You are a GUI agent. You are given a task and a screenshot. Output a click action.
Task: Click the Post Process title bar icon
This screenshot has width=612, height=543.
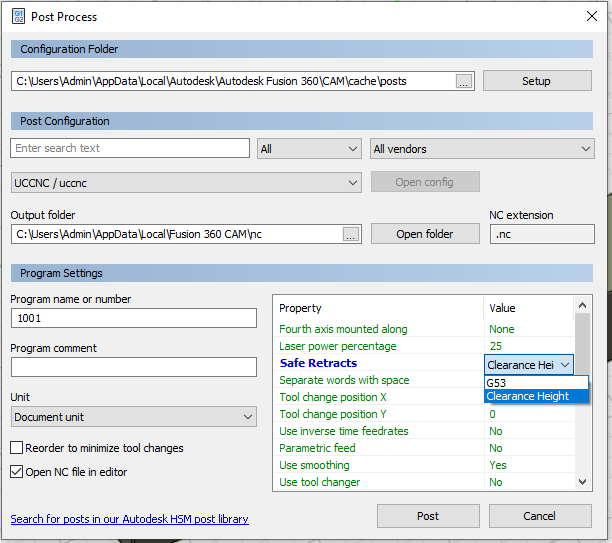coord(18,17)
